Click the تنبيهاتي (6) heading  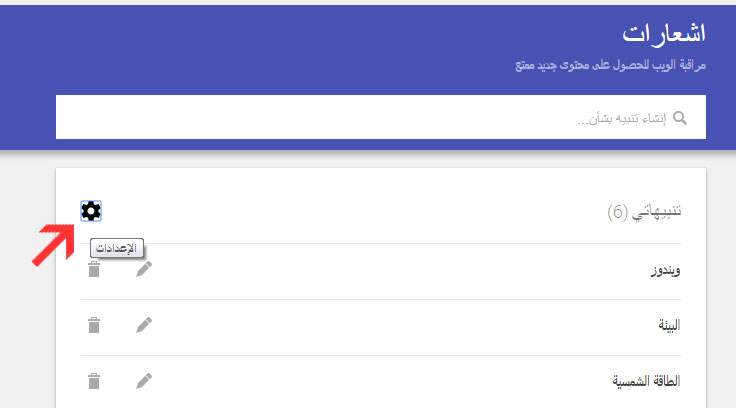657,212
